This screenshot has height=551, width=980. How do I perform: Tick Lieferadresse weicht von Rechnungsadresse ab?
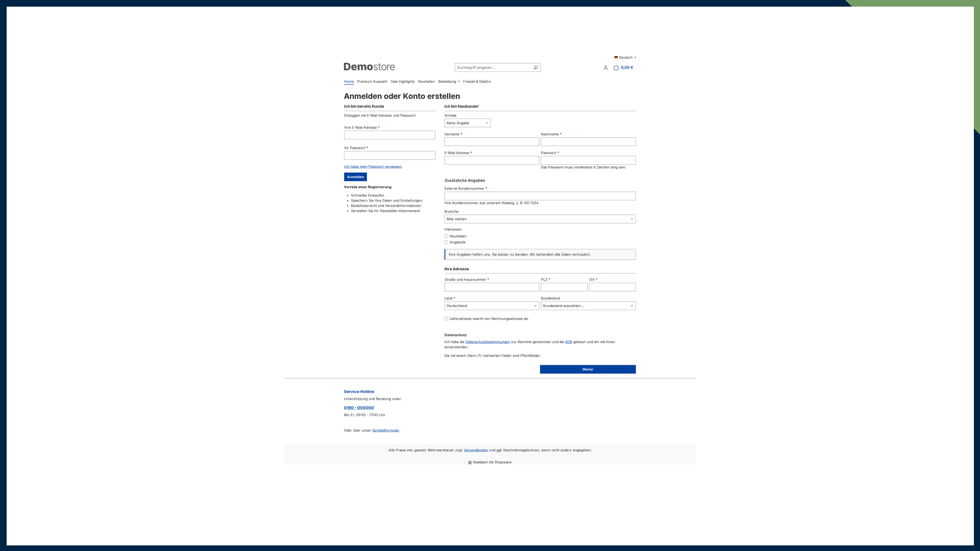pos(446,319)
